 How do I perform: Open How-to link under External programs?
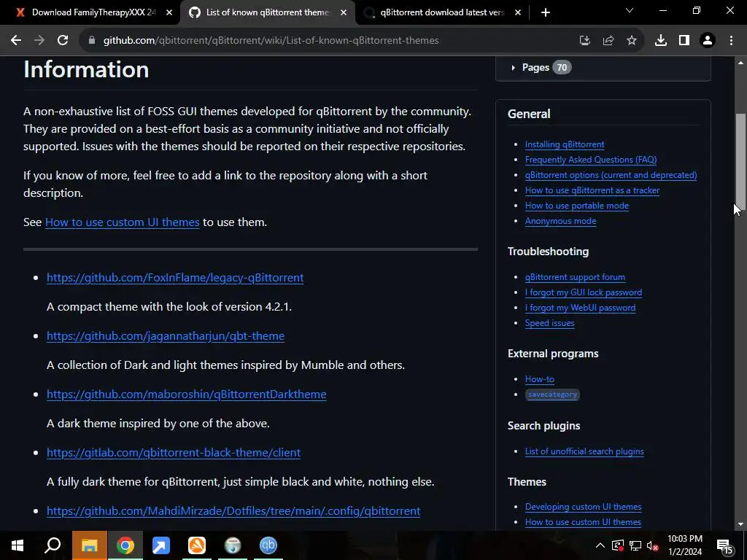click(x=540, y=379)
